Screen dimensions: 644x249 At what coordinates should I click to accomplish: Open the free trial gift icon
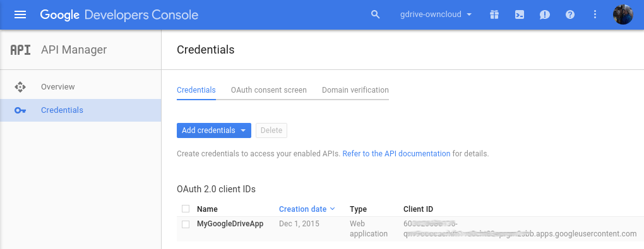[494, 14]
